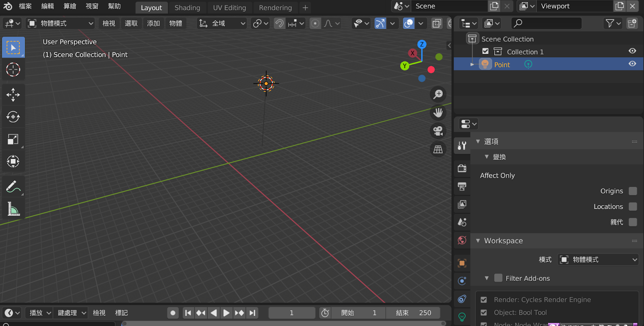644x326 pixels.
Task: Choose the Scale tool
Action: [13, 139]
